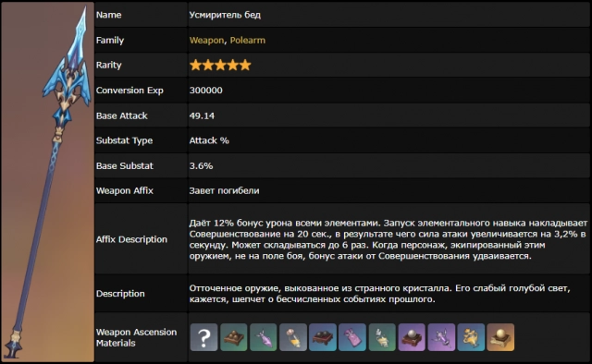This screenshot has height=364, width=592.
Task: Select the green tray with three brown spheres
Action: pyautogui.click(x=234, y=337)
